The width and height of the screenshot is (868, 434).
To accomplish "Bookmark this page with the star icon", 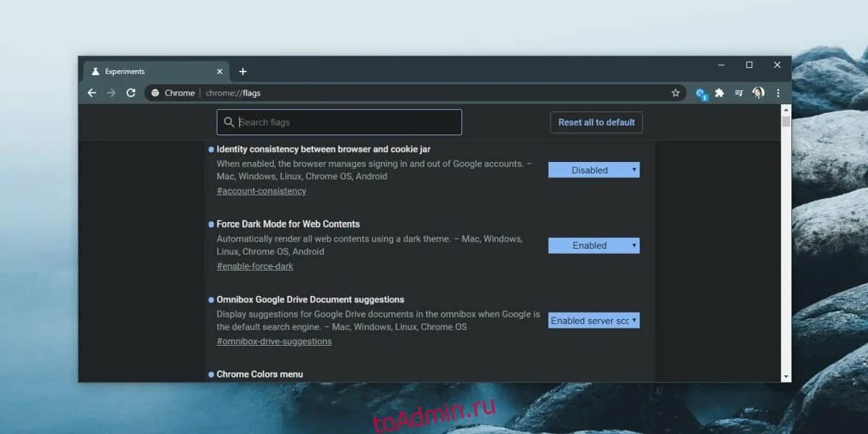I will (675, 93).
